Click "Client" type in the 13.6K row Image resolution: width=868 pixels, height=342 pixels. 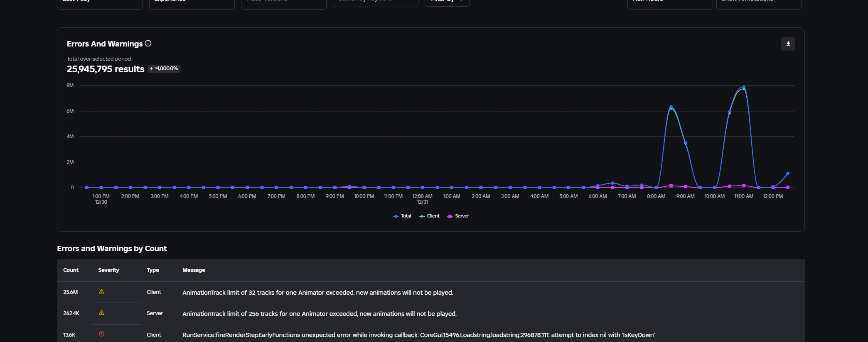click(154, 335)
